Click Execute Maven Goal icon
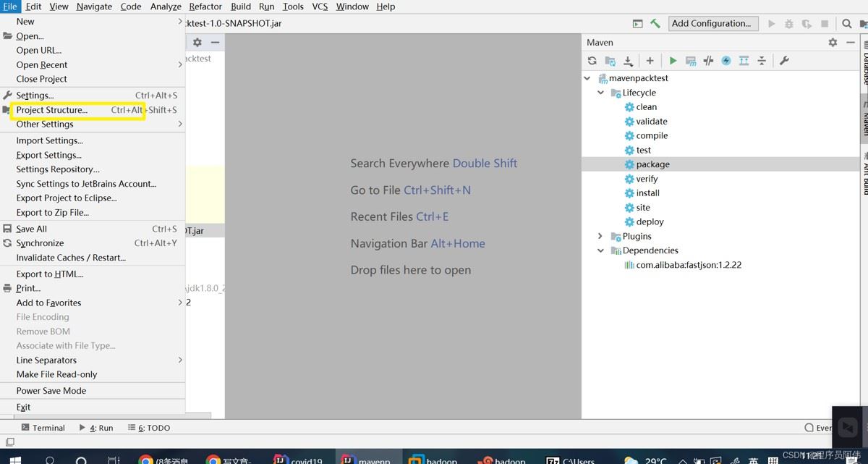This screenshot has height=464, width=868. point(691,61)
